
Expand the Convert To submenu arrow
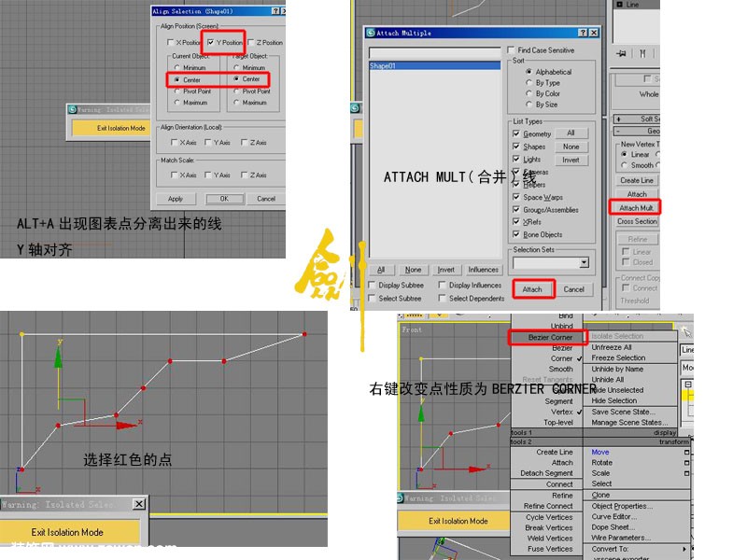tap(684, 549)
